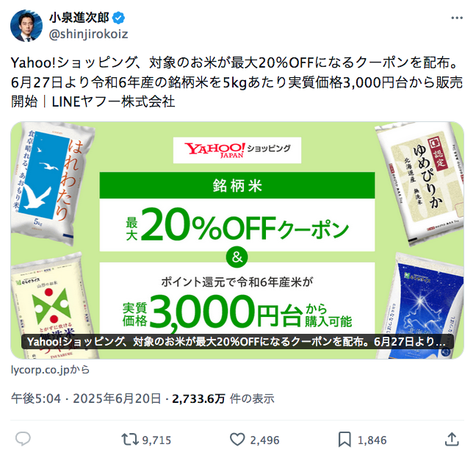Click the post text about Yahoo!ショッピング
The width and height of the screenshot is (476, 461).
(x=237, y=82)
